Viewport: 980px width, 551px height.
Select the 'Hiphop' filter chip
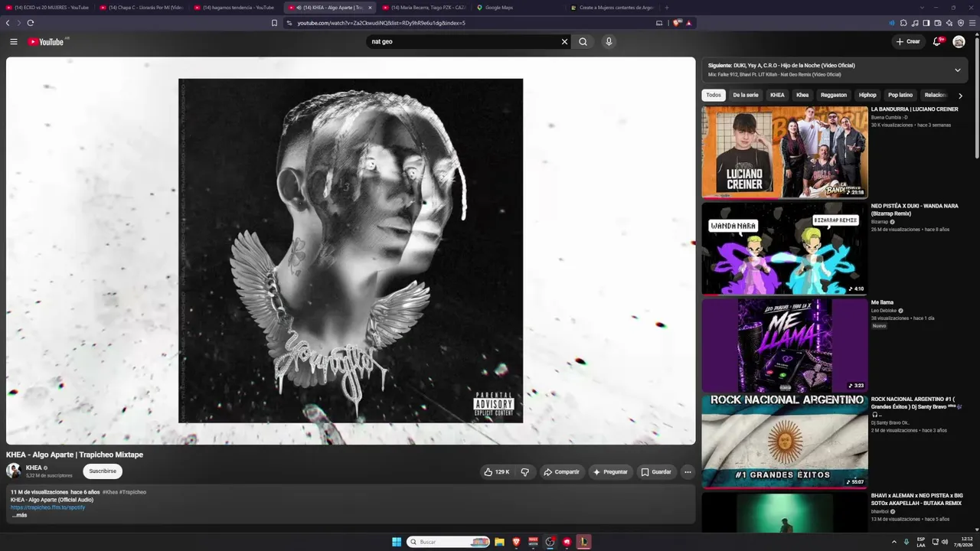(x=867, y=95)
